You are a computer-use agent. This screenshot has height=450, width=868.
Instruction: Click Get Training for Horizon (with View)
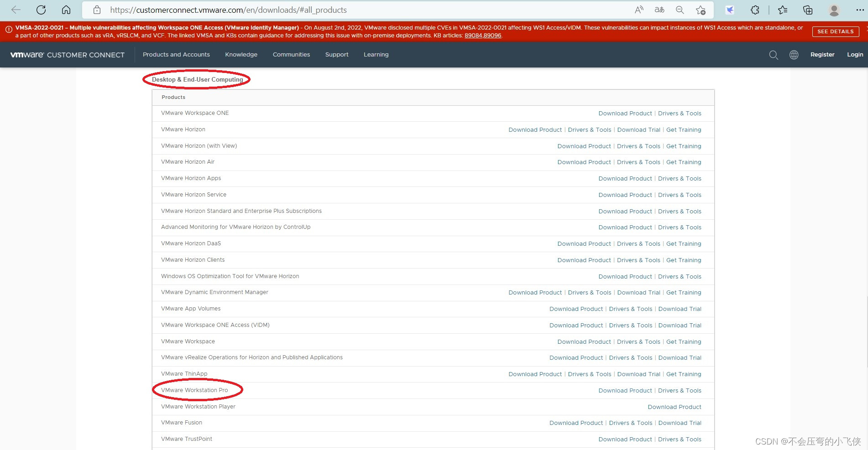point(684,146)
